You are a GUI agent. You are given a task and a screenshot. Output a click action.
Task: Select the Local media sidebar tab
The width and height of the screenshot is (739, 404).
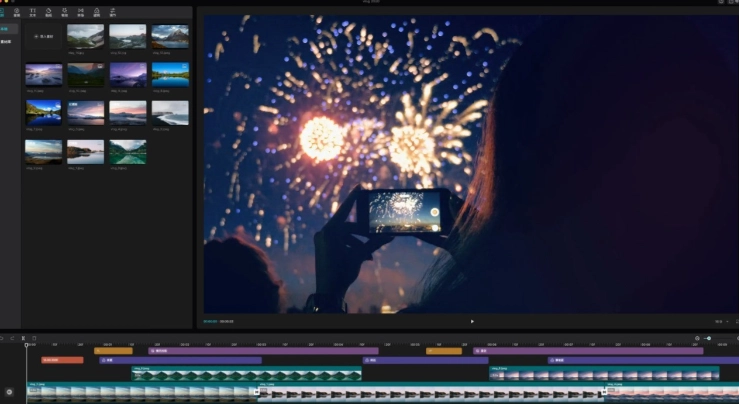6,29
